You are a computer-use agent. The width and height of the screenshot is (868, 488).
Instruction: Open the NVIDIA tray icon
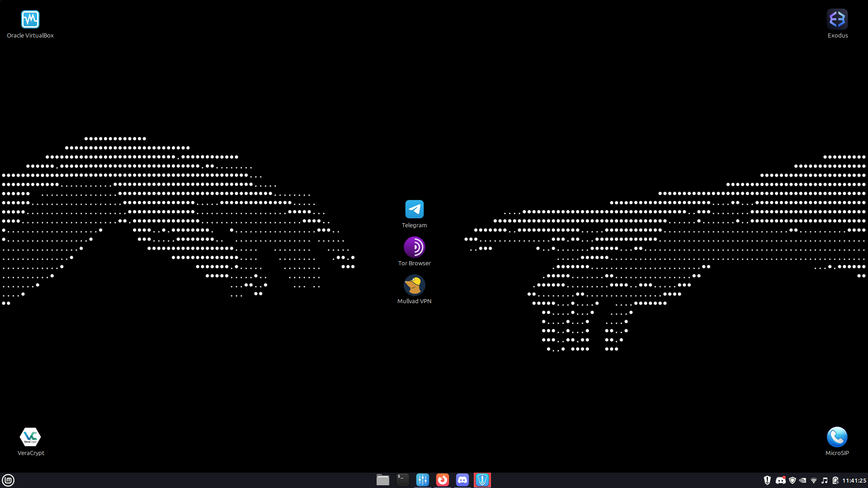[x=803, y=480]
